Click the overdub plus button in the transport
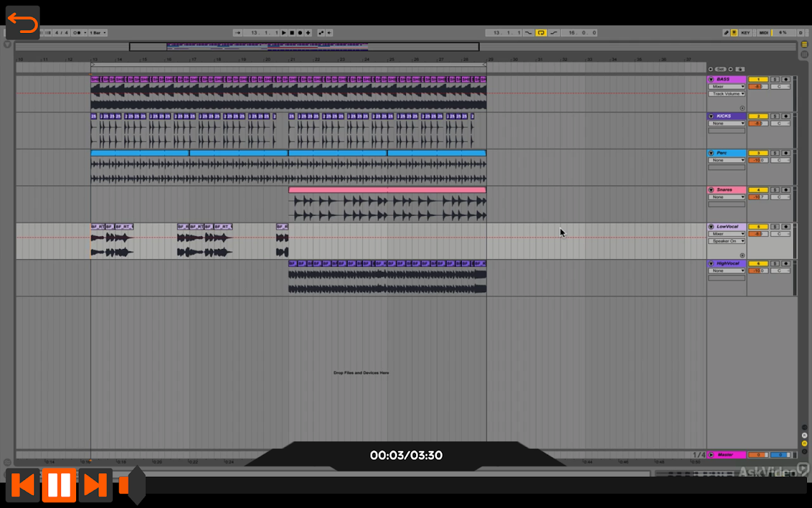This screenshot has width=812, height=508. point(308,32)
